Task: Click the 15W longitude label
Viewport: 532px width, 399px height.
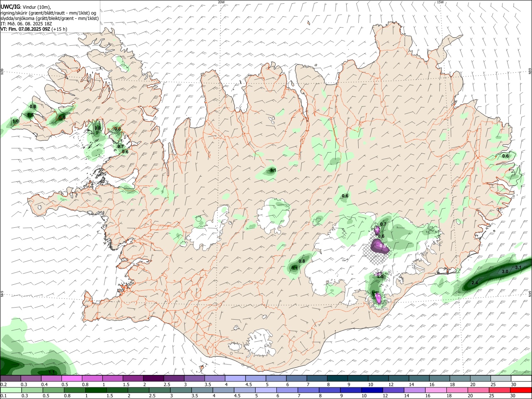Action: (x=440, y=2)
